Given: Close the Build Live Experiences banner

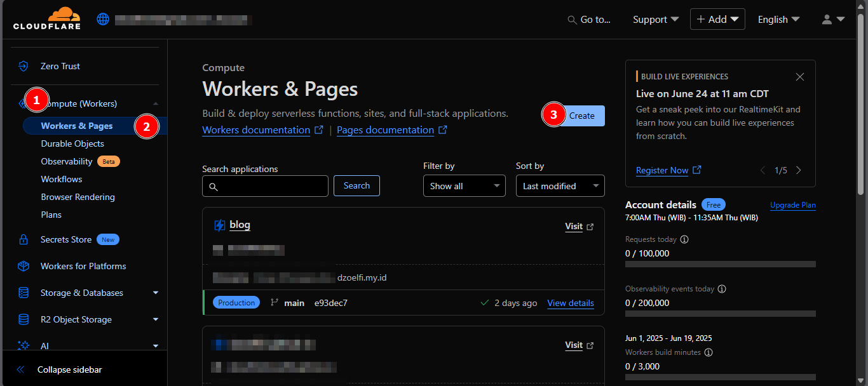Looking at the screenshot, I should 800,77.
